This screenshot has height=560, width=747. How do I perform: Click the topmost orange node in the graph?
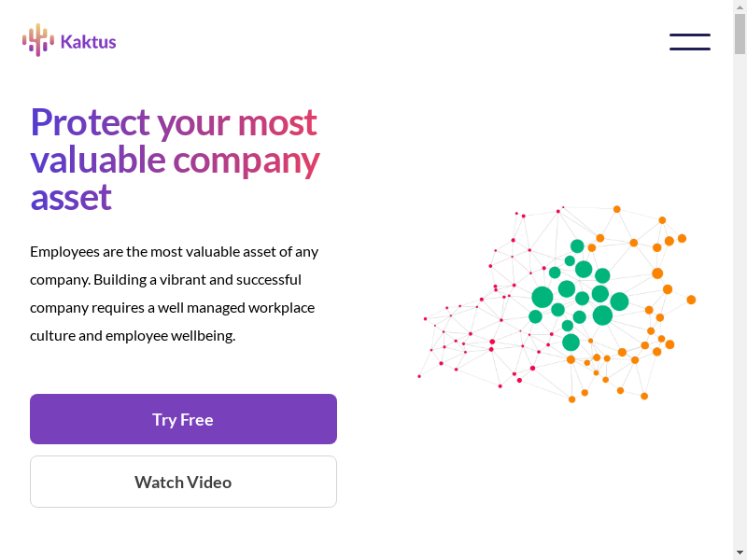(616, 209)
